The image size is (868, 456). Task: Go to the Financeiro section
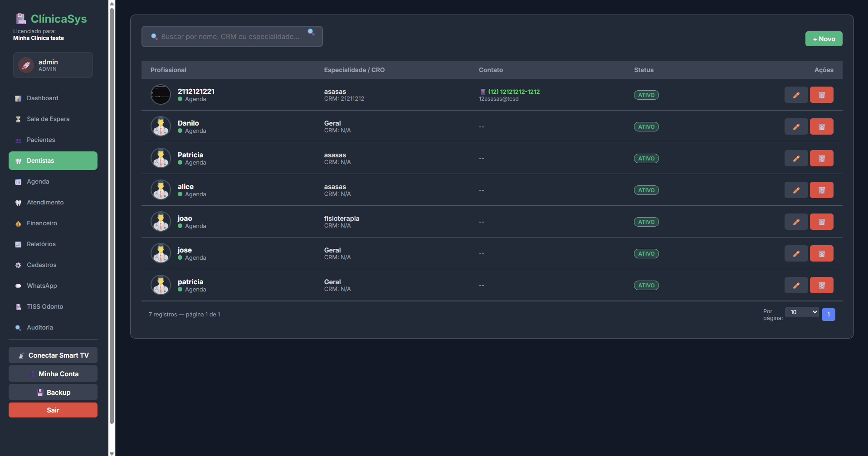coord(42,223)
